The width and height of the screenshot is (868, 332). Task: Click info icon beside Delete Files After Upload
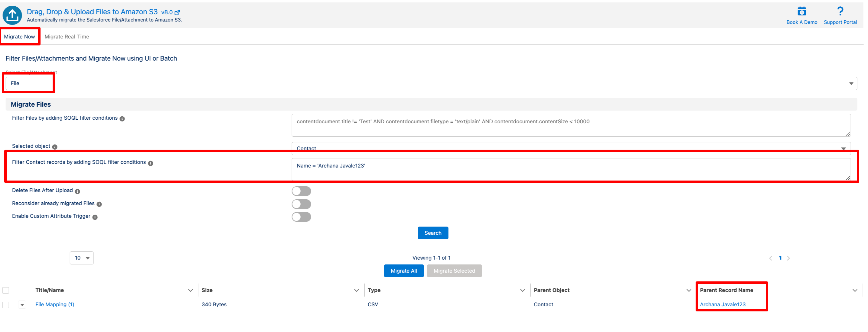click(77, 191)
